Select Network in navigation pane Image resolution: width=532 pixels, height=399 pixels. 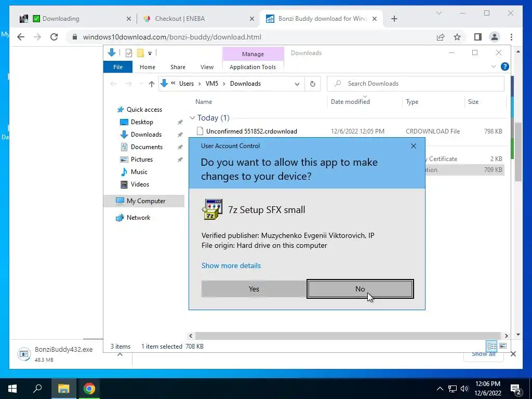pos(138,218)
